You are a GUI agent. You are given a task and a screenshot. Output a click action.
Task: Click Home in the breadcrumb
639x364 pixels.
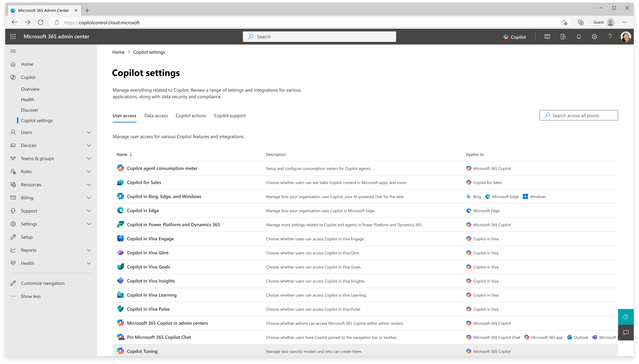(118, 52)
